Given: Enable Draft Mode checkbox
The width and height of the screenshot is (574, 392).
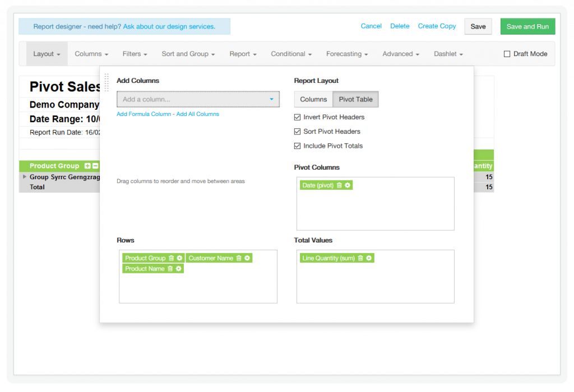Looking at the screenshot, I should click(x=507, y=54).
